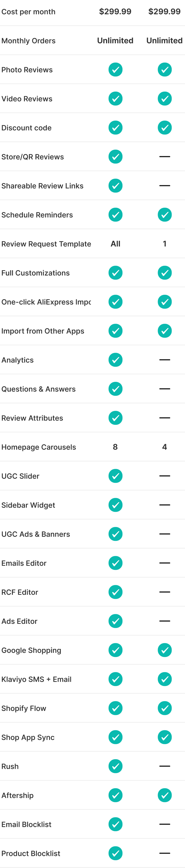Click the "One-click AliExpress" truncated feature label
The height and width of the screenshot is (868, 185).
46,302
